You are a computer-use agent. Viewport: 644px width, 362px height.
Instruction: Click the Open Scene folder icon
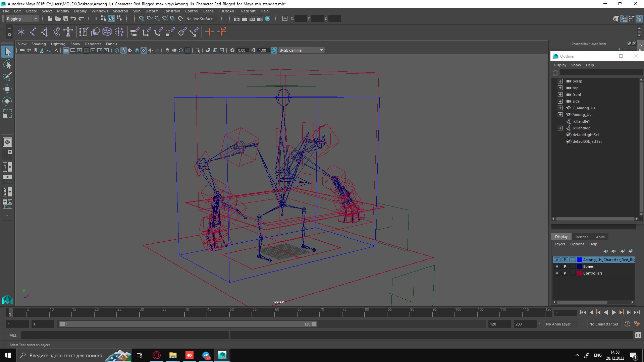pyautogui.click(x=58, y=19)
